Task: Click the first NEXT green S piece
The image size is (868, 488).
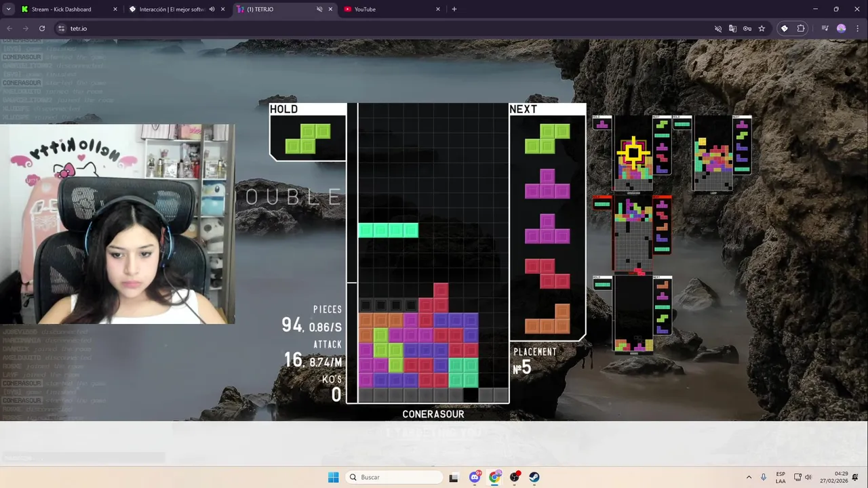Action: click(547, 138)
